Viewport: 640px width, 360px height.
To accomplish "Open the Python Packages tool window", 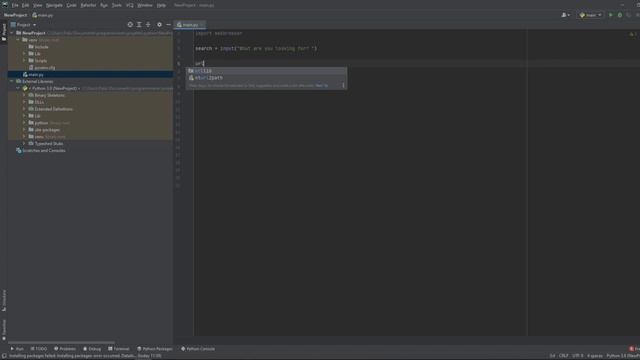I will click(155, 349).
